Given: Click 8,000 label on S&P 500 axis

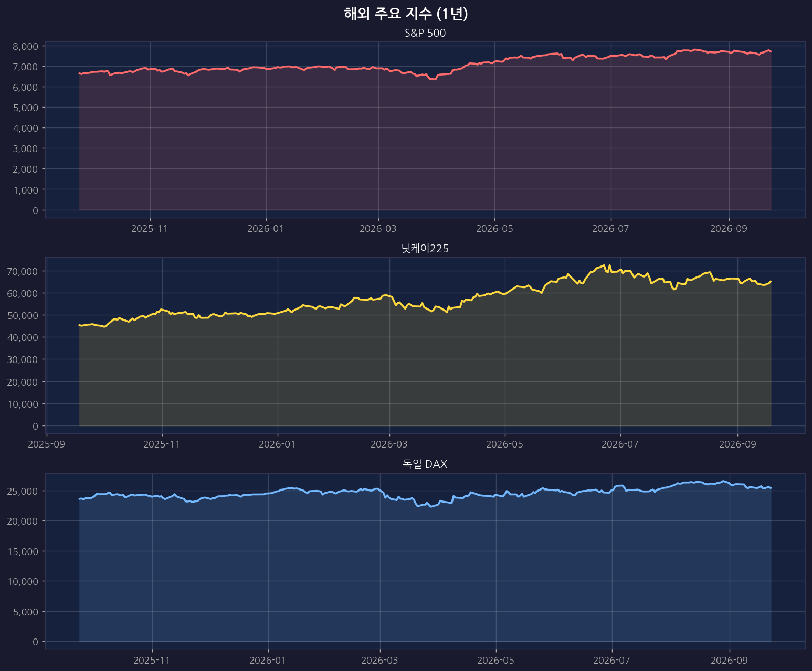Looking at the screenshot, I should (x=26, y=46).
